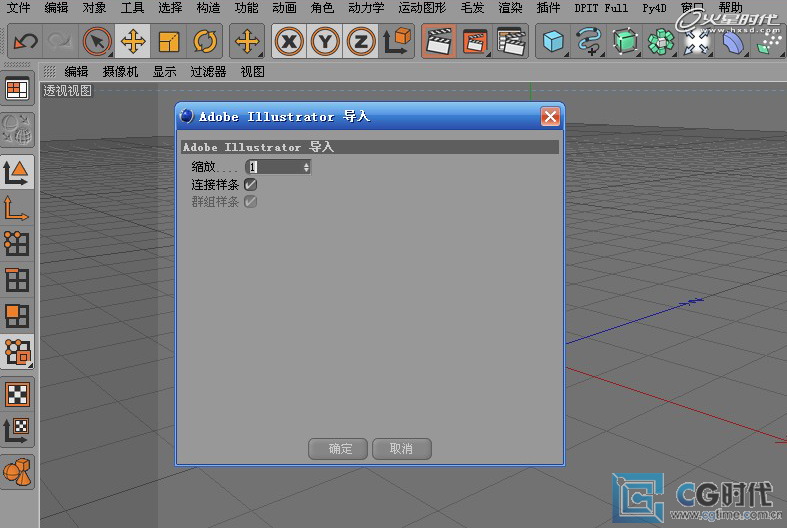The width and height of the screenshot is (787, 528).
Task: Switch the world/object coordinate system icon
Action: [x=397, y=41]
